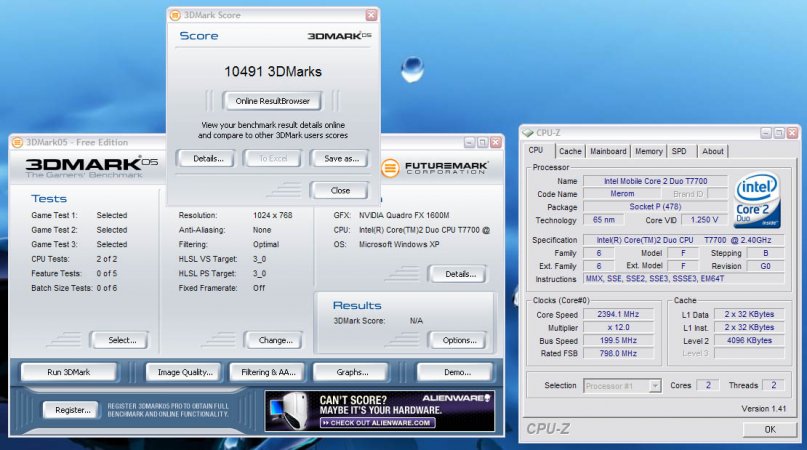Switch to CPU tab in CPU-Z
The height and width of the screenshot is (450, 807).
coord(536,150)
